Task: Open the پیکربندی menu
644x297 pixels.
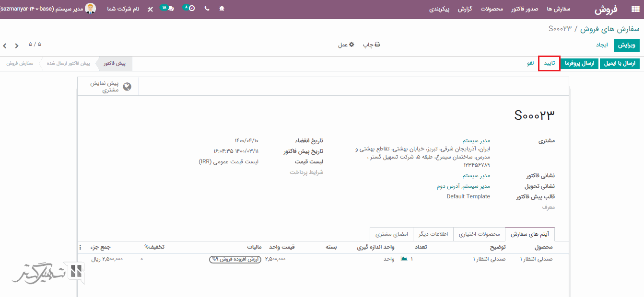Action: click(439, 9)
